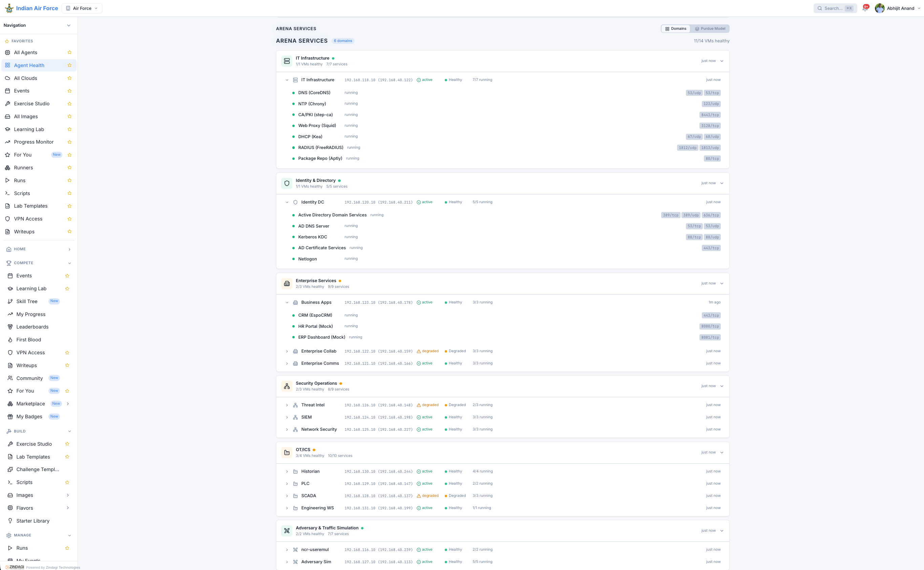Click the OT/ICS domain icon
The image size is (924, 570).
pyautogui.click(x=287, y=452)
